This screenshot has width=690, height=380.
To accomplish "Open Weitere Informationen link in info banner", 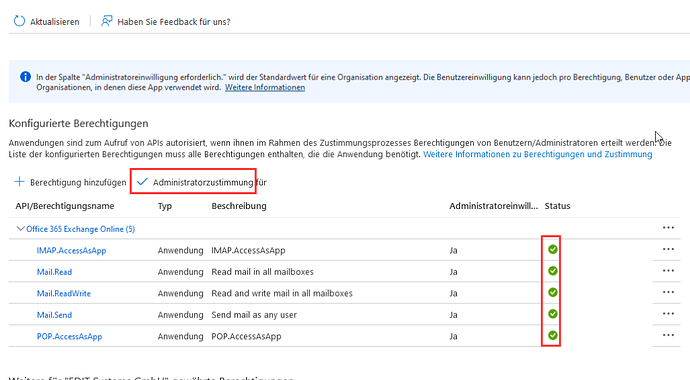I will (265, 88).
